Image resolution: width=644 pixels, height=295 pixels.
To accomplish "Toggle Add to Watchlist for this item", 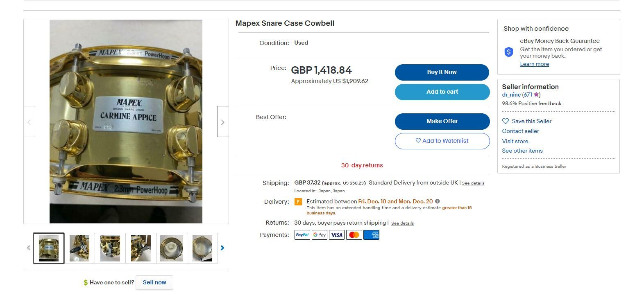I will coord(442,141).
